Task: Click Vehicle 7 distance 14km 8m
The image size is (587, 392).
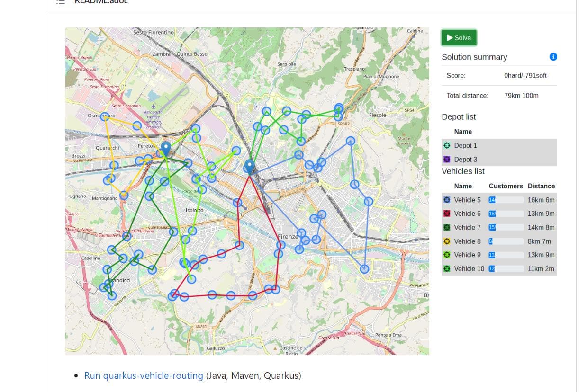Action: (x=541, y=227)
